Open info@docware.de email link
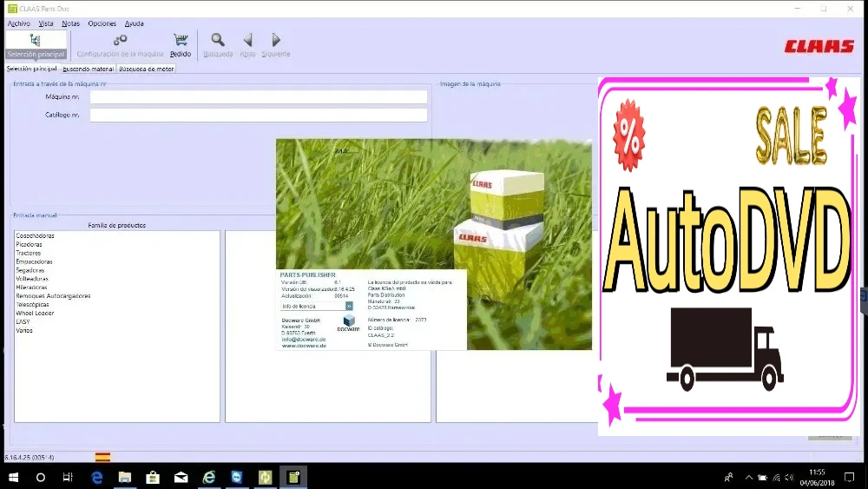This screenshot has width=868, height=489. [x=303, y=340]
